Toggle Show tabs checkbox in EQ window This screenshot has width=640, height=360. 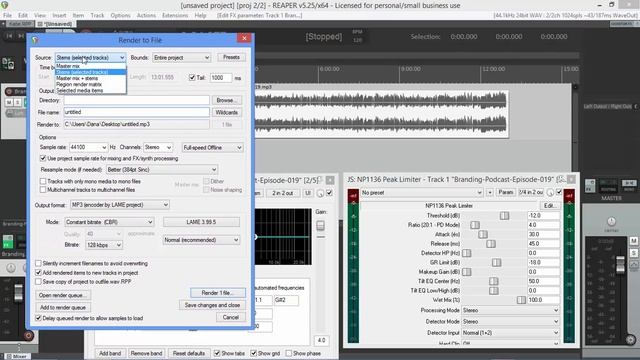click(217, 353)
